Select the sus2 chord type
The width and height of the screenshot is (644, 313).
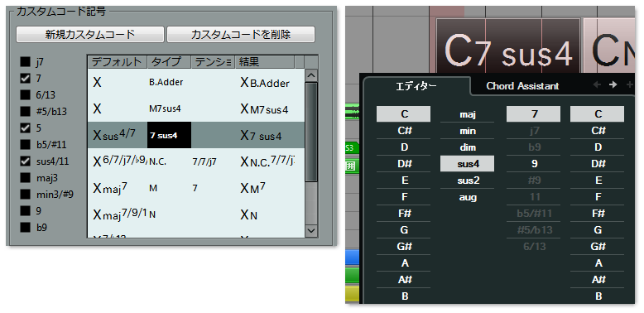pos(468,181)
